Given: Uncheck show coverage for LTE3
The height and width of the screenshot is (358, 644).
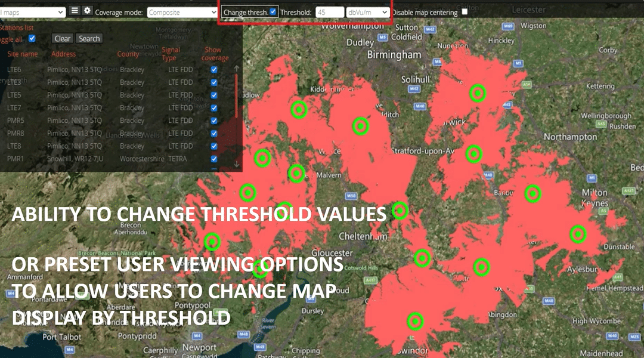Looking at the screenshot, I should click(x=214, y=82).
